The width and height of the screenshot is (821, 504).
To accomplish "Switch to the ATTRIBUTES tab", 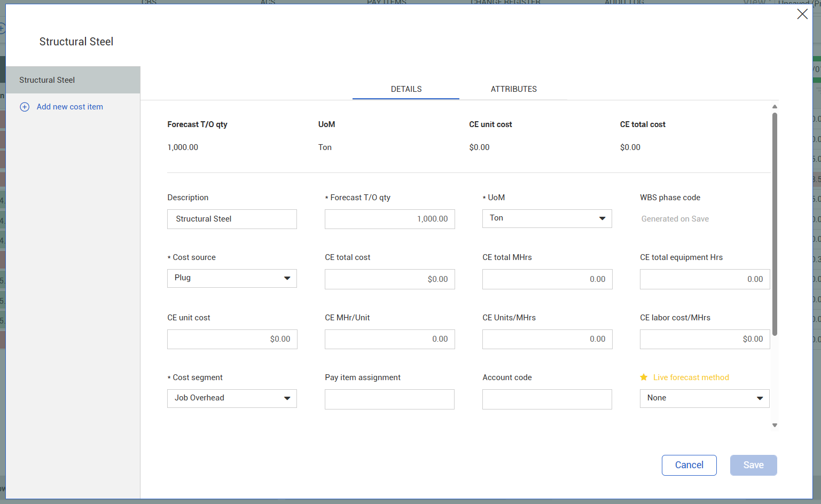I will (513, 89).
